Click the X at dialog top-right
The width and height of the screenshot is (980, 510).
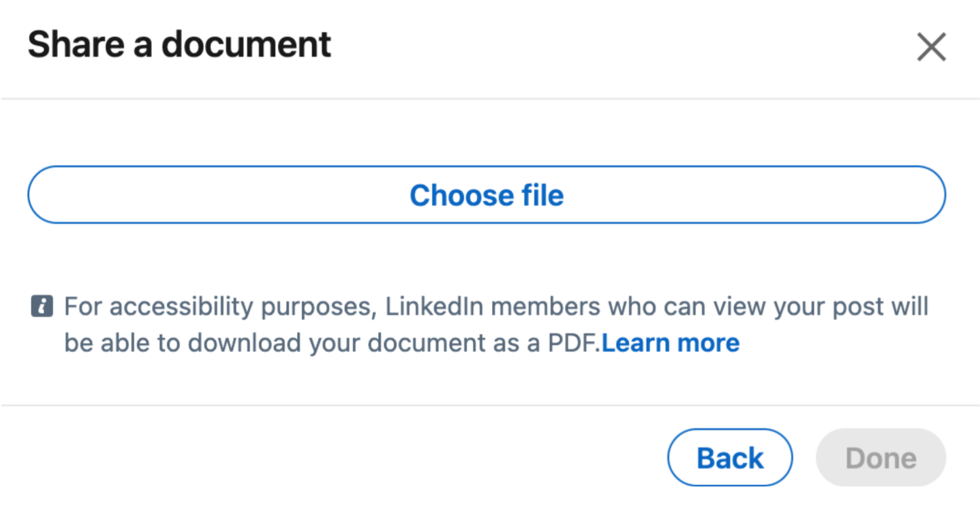[x=931, y=48]
